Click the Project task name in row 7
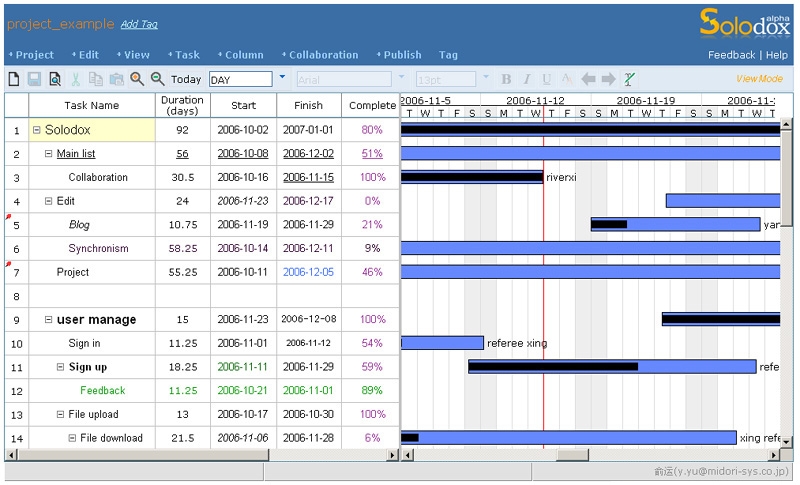Image resolution: width=800 pixels, height=485 pixels. [x=72, y=272]
